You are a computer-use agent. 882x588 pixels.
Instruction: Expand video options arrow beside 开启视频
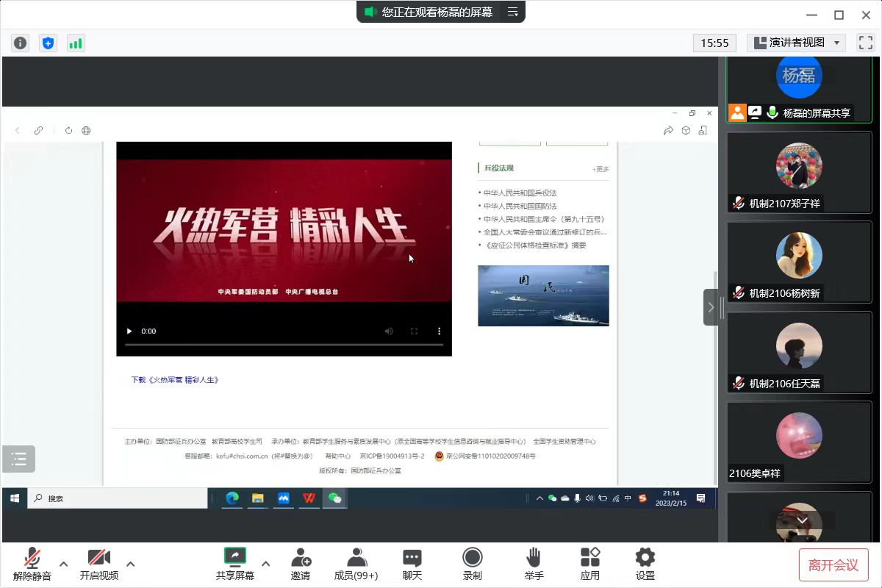pyautogui.click(x=130, y=564)
